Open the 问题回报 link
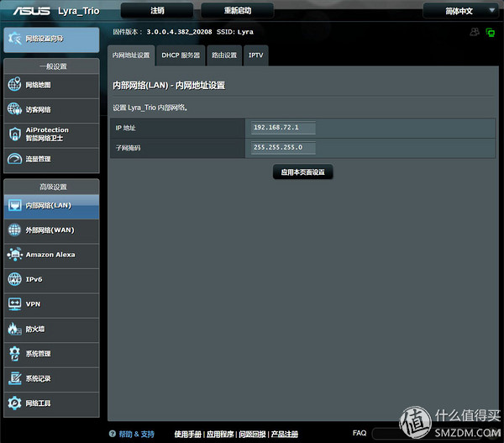This screenshot has height=443, width=504. pyautogui.click(x=252, y=434)
